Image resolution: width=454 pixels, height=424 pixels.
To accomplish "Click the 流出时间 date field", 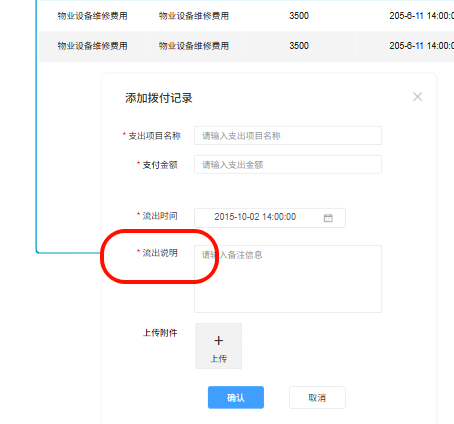I will [270, 218].
